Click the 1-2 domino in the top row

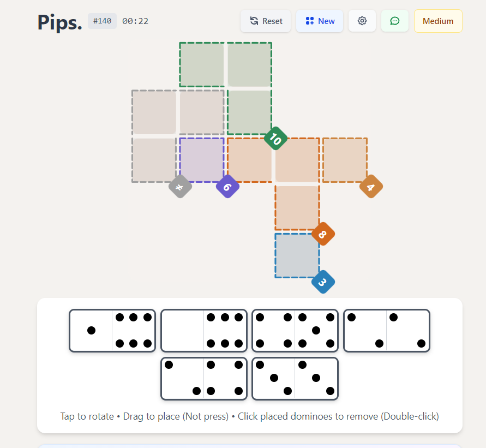[x=387, y=331]
